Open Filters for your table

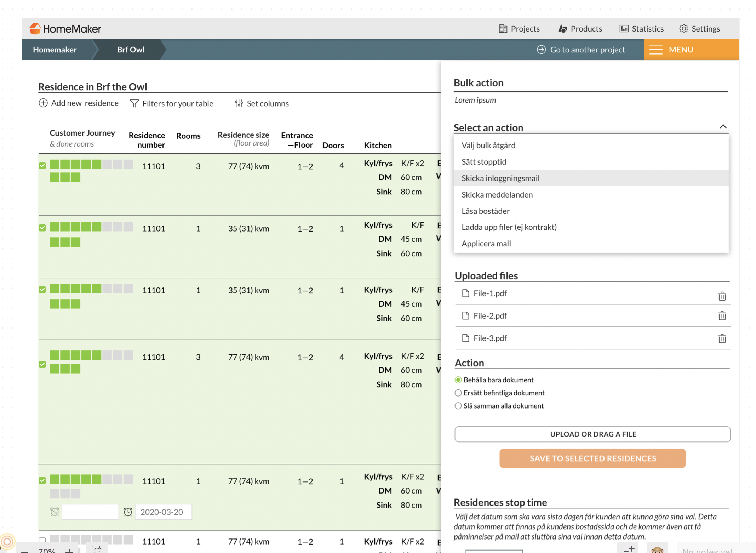172,103
